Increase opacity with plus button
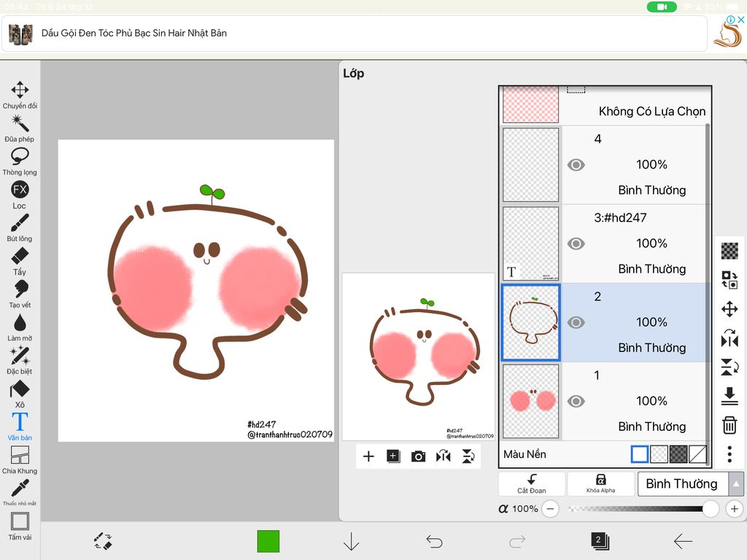Image resolution: width=747 pixels, height=560 pixels. (734, 508)
